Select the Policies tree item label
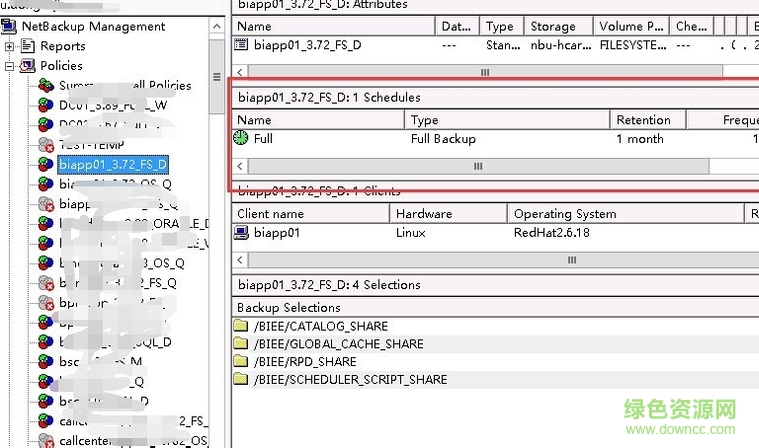The image size is (759, 448). pyautogui.click(x=61, y=66)
